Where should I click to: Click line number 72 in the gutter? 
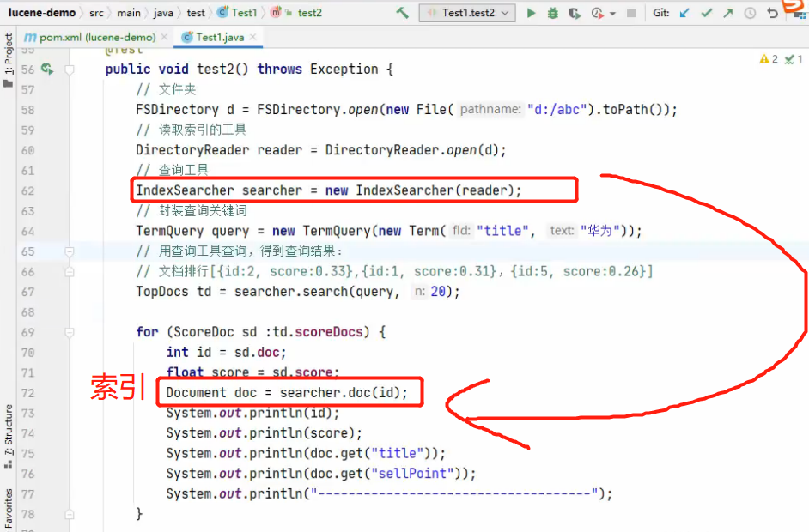tap(27, 393)
